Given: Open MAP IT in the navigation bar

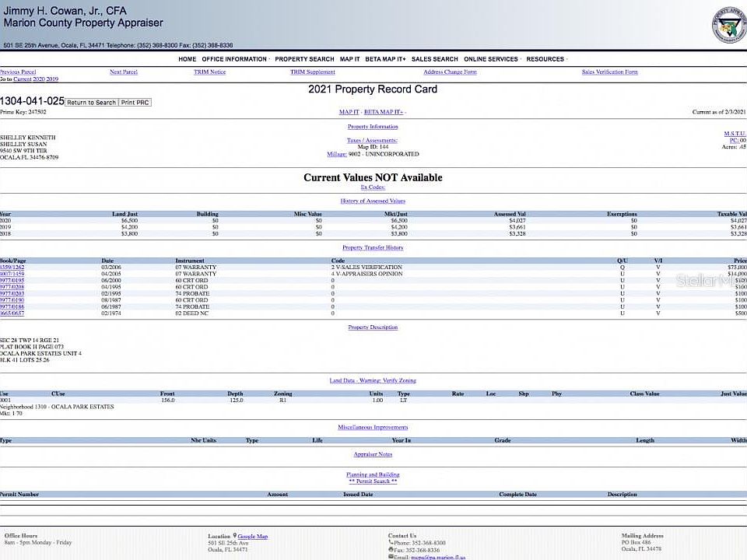Looking at the screenshot, I should coord(349,59).
